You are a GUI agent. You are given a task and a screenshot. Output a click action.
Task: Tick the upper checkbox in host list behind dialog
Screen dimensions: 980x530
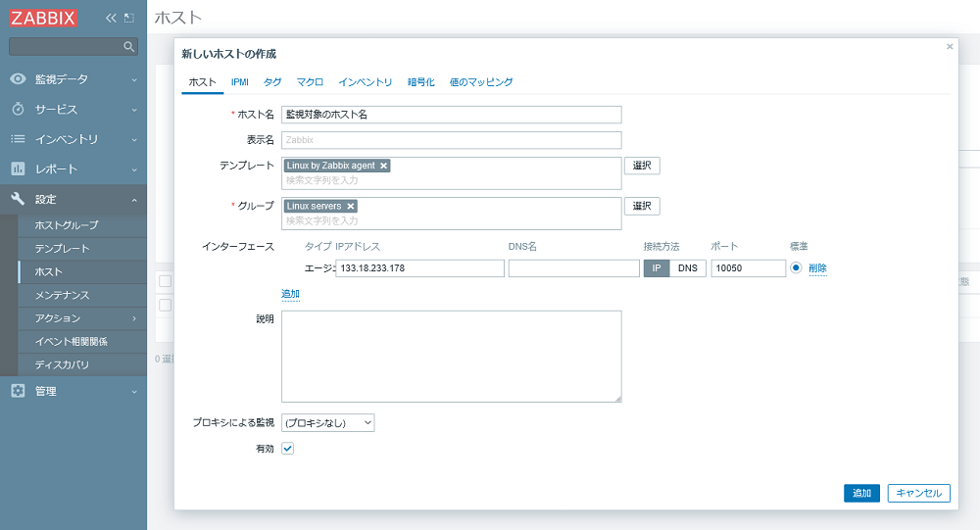(x=165, y=281)
